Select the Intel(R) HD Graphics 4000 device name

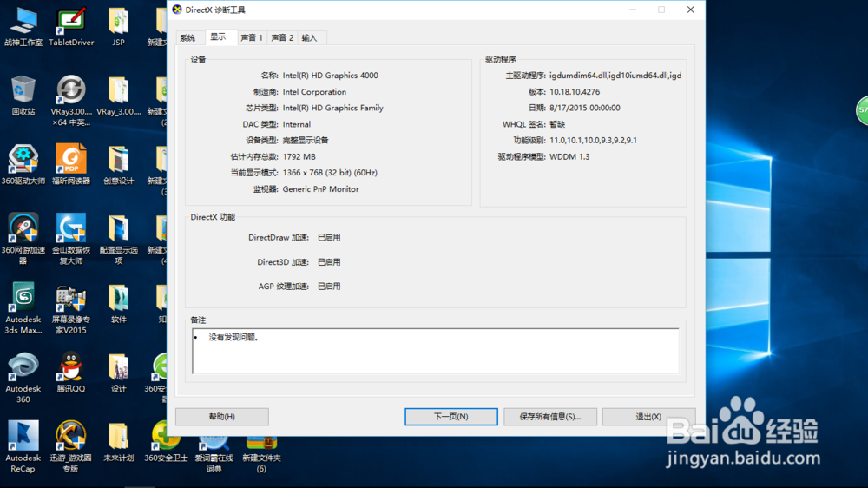331,76
